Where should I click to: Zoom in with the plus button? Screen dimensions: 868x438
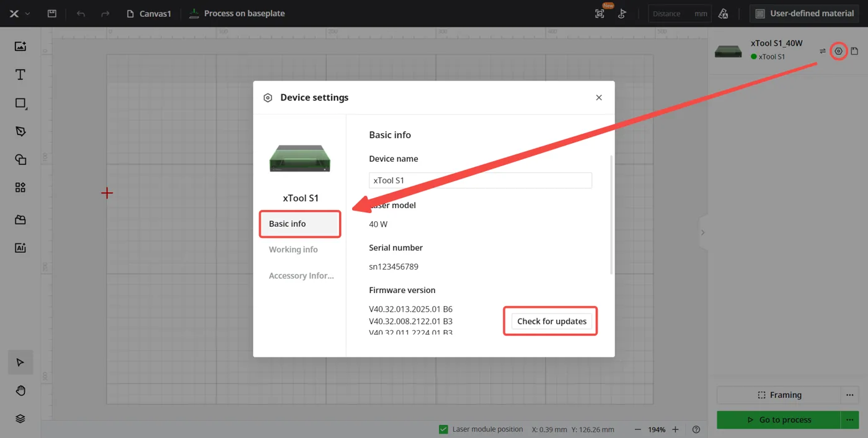pyautogui.click(x=676, y=429)
